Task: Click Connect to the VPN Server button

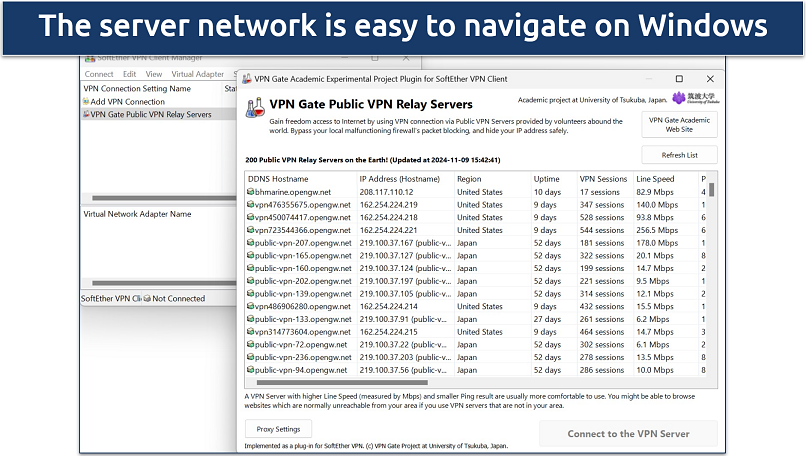Action: point(628,433)
